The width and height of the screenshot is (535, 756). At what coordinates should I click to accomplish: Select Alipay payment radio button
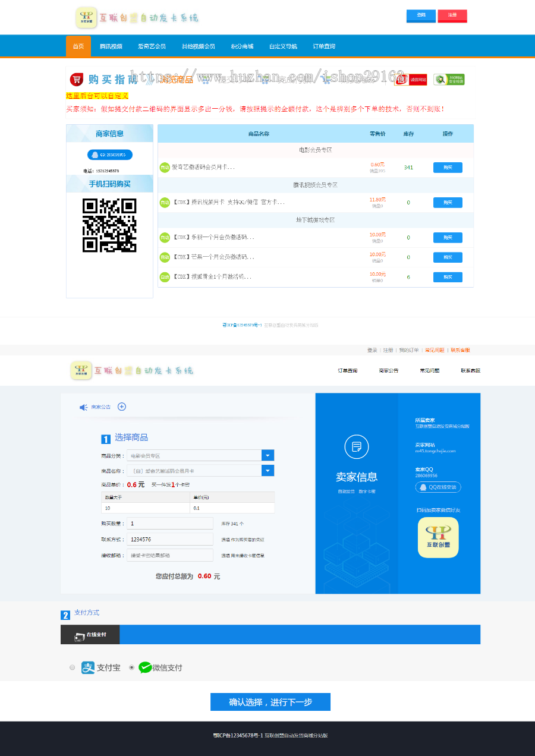click(73, 667)
